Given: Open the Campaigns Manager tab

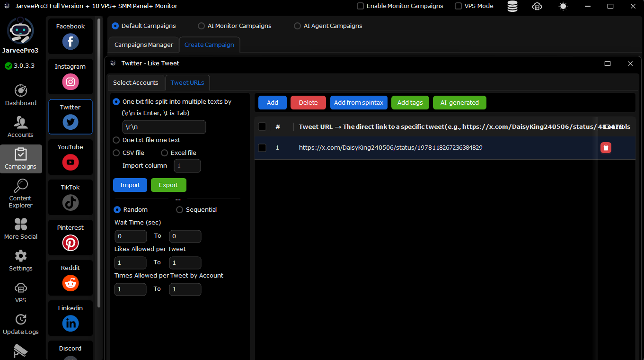Looking at the screenshot, I should (x=144, y=45).
